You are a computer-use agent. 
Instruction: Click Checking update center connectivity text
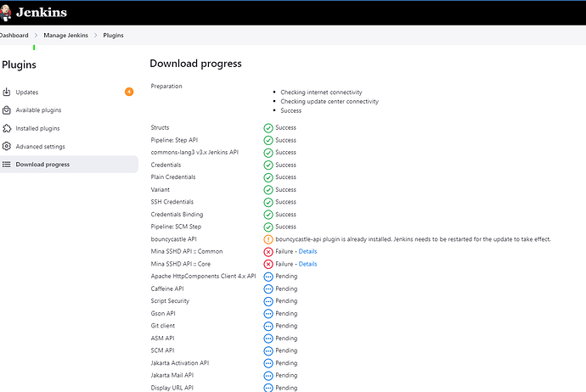pyautogui.click(x=330, y=101)
